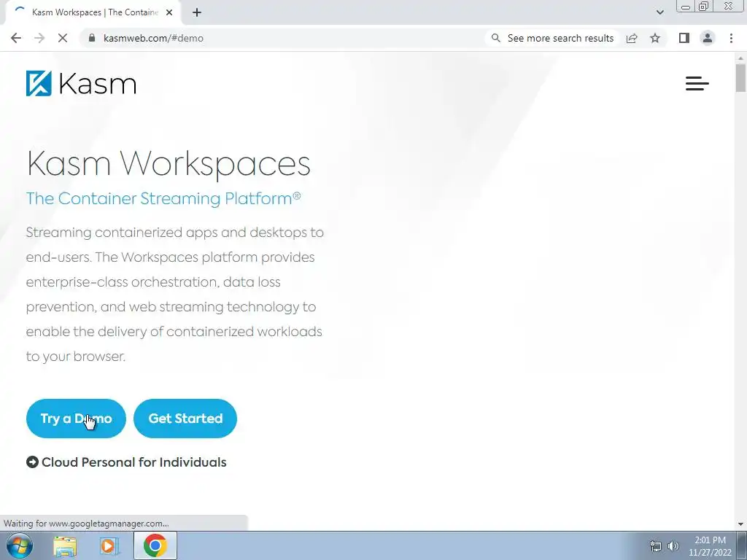The image size is (747, 560).
Task: Open the Chrome profile avatar
Action: (x=708, y=38)
